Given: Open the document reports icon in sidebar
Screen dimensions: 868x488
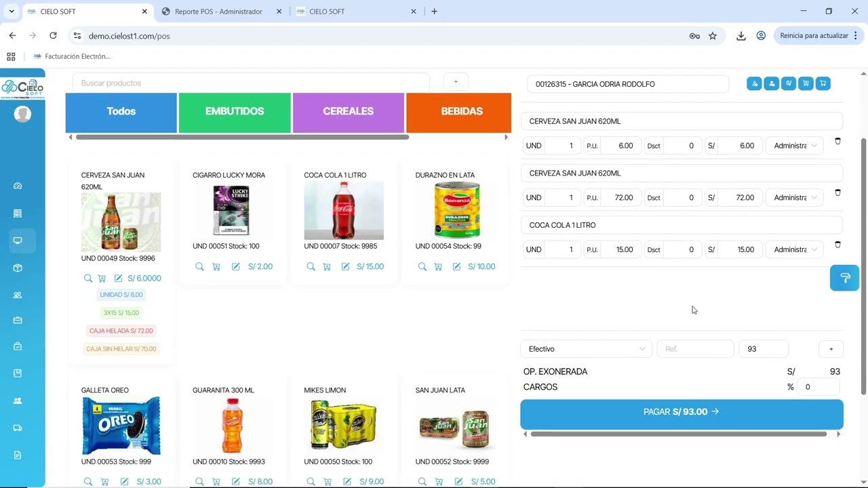Looking at the screenshot, I should click(x=18, y=455).
